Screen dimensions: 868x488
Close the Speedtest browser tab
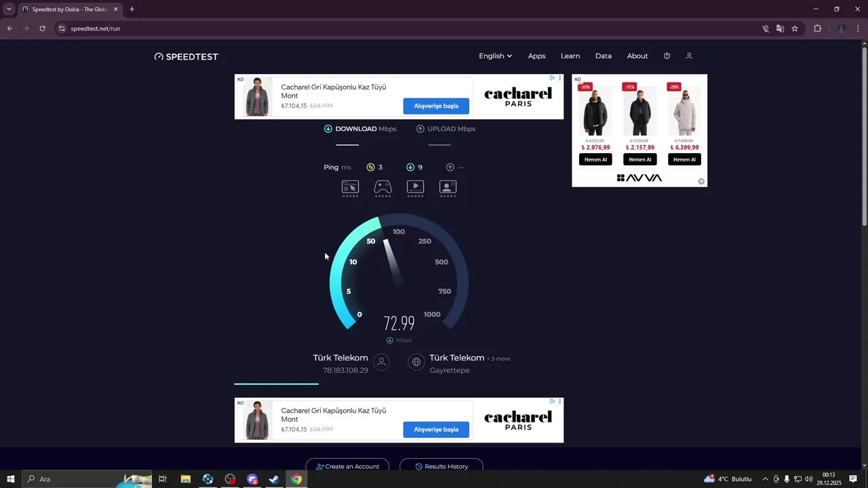[115, 9]
